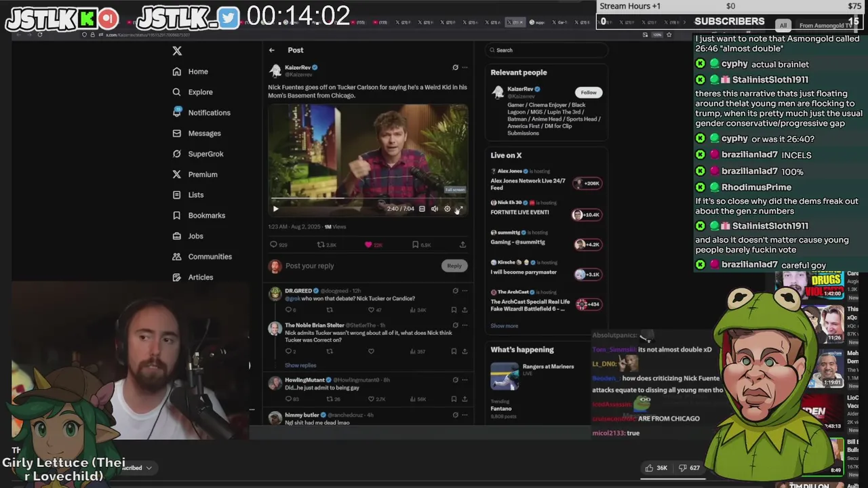Image resolution: width=868 pixels, height=488 pixels.
Task: Click the browser bookmark star icon
Action: coord(669,35)
